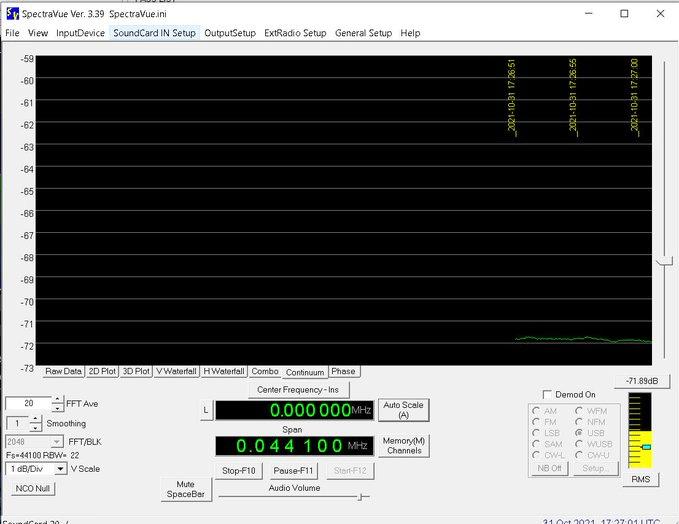Click the Auto Scale (A) button
The image size is (679, 524).
click(403, 410)
